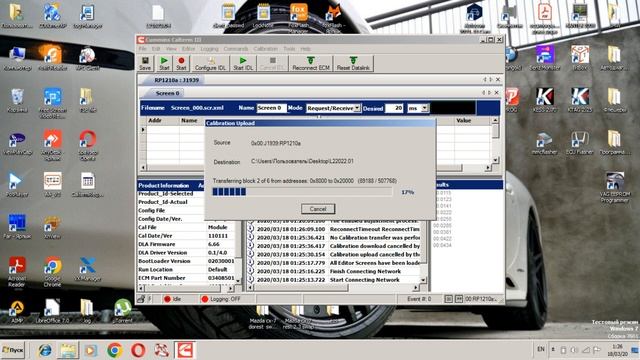Click the Start IDL toolbar button
The image size is (640, 360).
point(243,63)
